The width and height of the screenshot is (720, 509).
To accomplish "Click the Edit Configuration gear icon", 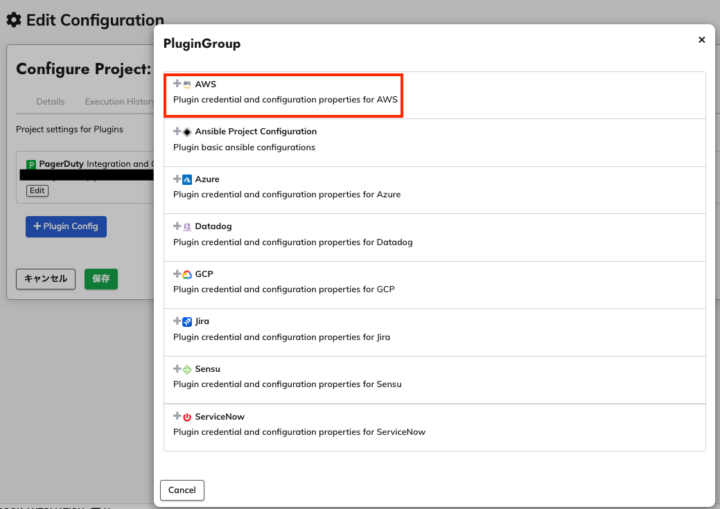I will [14, 20].
